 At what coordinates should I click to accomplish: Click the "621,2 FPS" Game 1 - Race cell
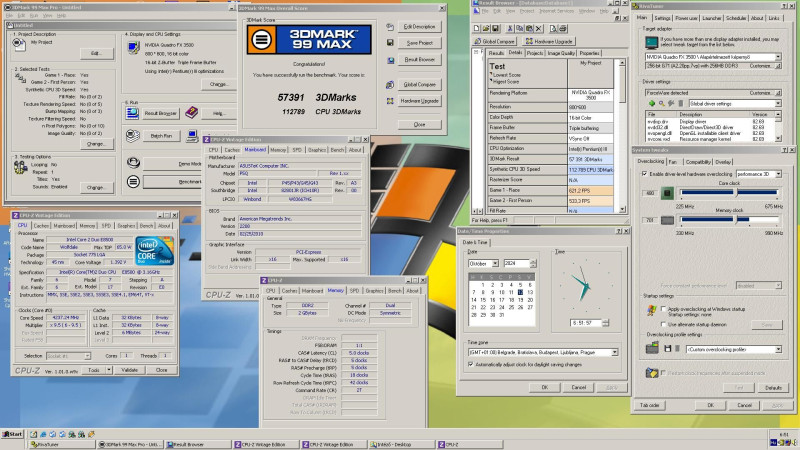pos(590,190)
